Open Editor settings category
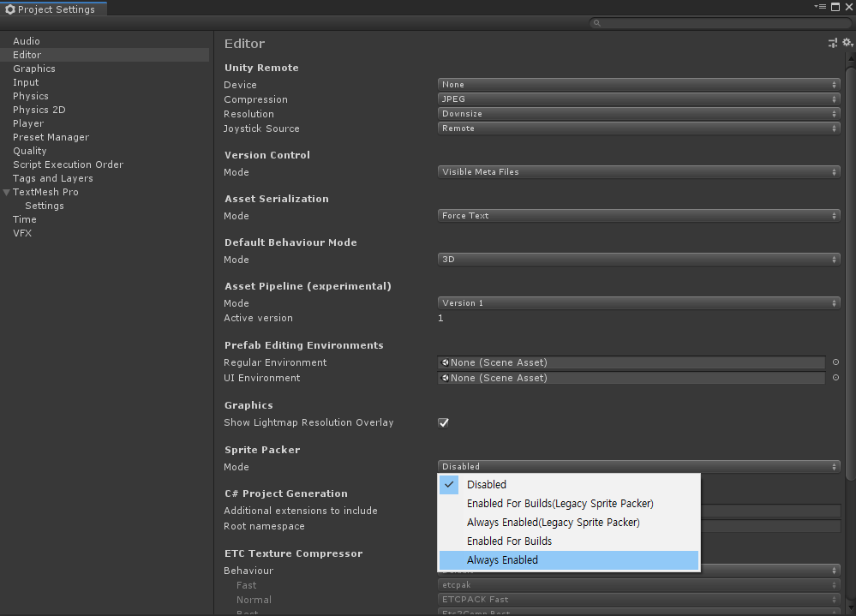 (105, 55)
